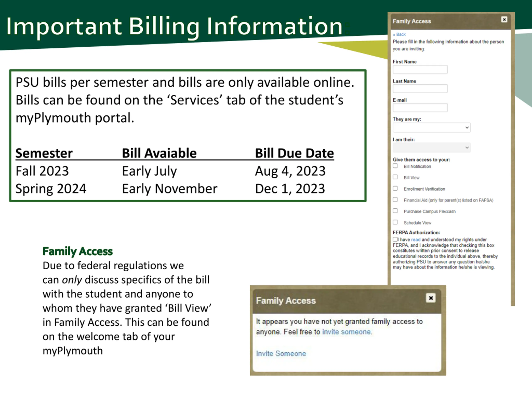
Task: Tick the Schedule View checkbox
Action: click(395, 222)
